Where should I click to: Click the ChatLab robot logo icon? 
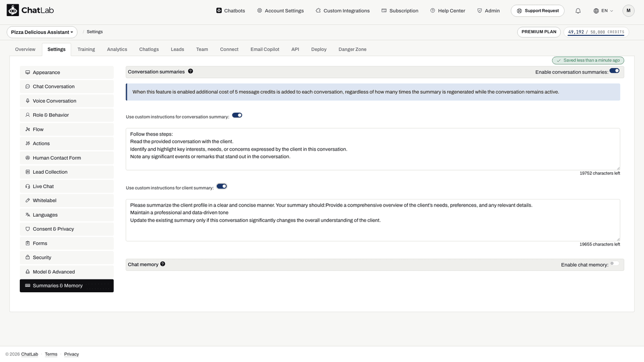[13, 10]
